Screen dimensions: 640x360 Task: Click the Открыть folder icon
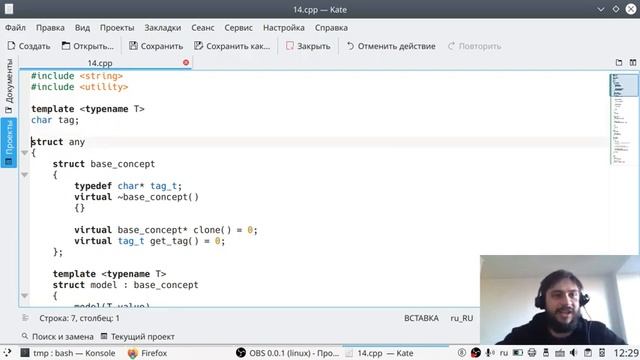coord(66,46)
